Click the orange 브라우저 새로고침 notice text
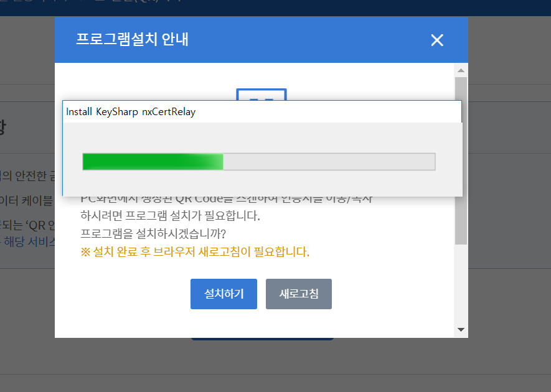The width and height of the screenshot is (551, 392). 195,252
